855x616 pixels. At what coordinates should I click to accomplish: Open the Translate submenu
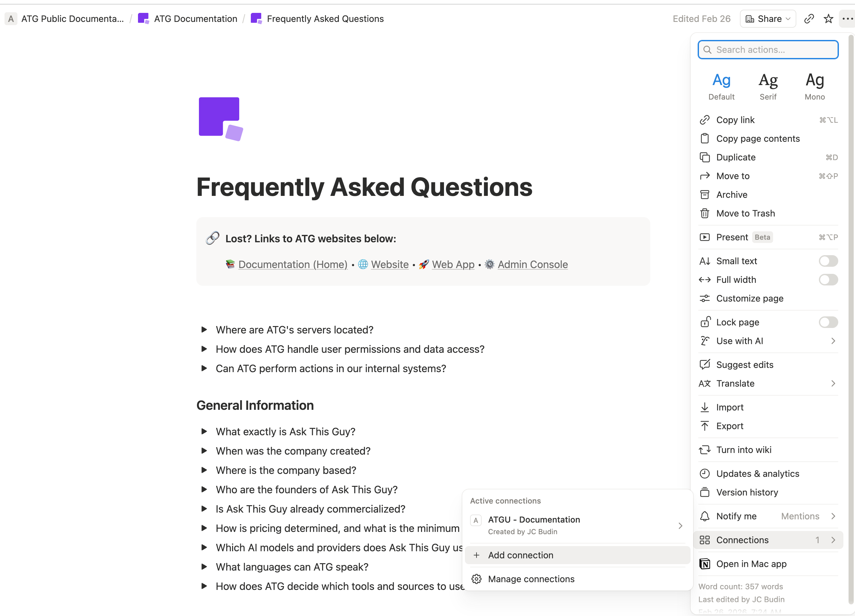768,383
